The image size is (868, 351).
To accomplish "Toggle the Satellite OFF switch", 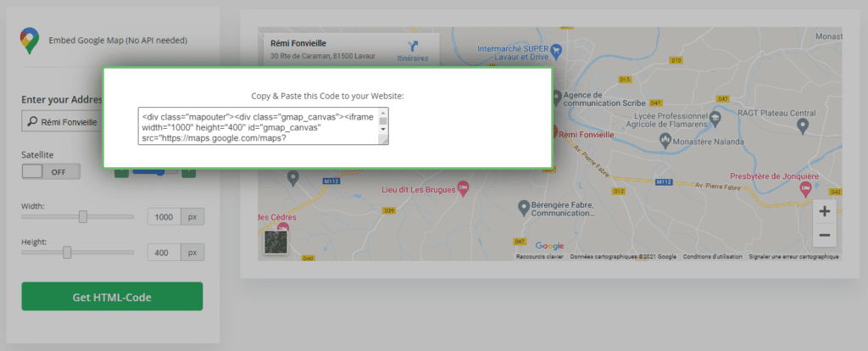I will 51,171.
